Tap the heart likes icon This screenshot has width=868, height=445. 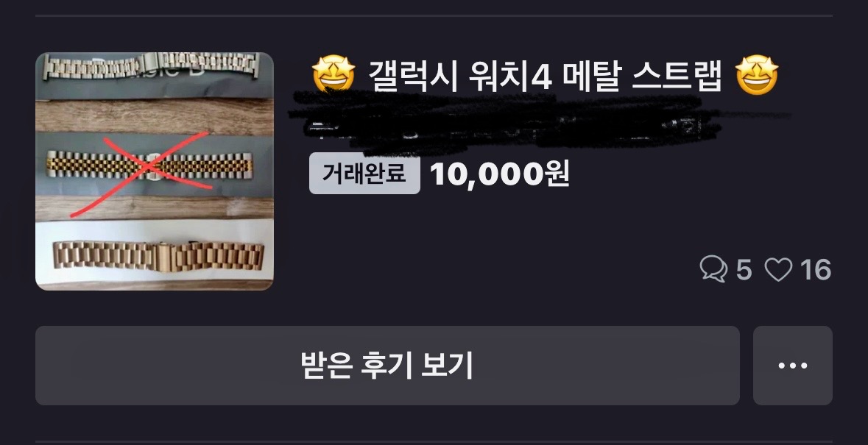pyautogui.click(x=778, y=270)
